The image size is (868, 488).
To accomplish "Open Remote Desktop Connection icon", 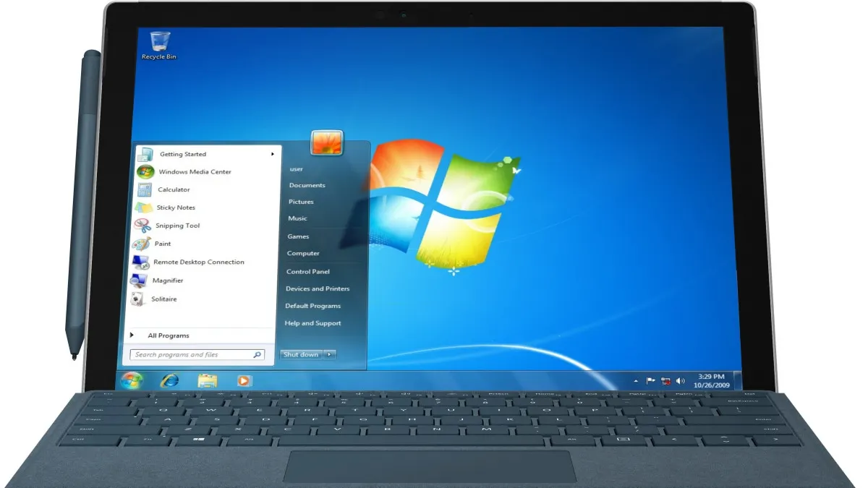I will pyautogui.click(x=140, y=262).
